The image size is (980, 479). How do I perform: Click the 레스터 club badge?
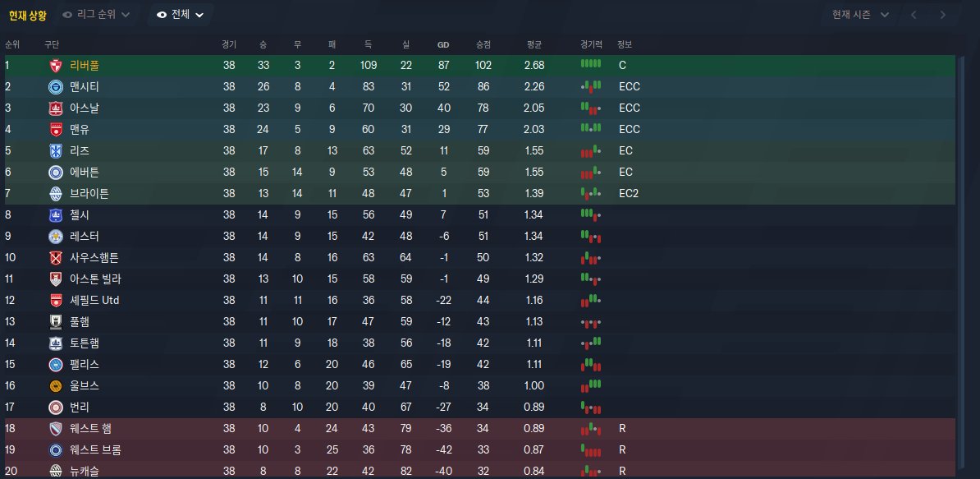(x=56, y=236)
